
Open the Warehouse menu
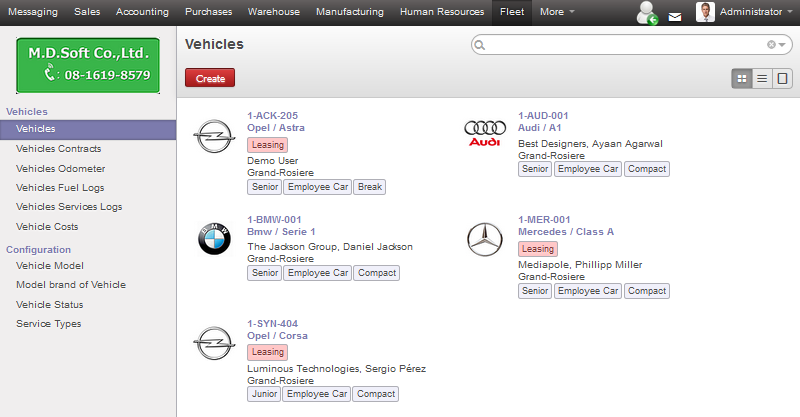(x=274, y=12)
